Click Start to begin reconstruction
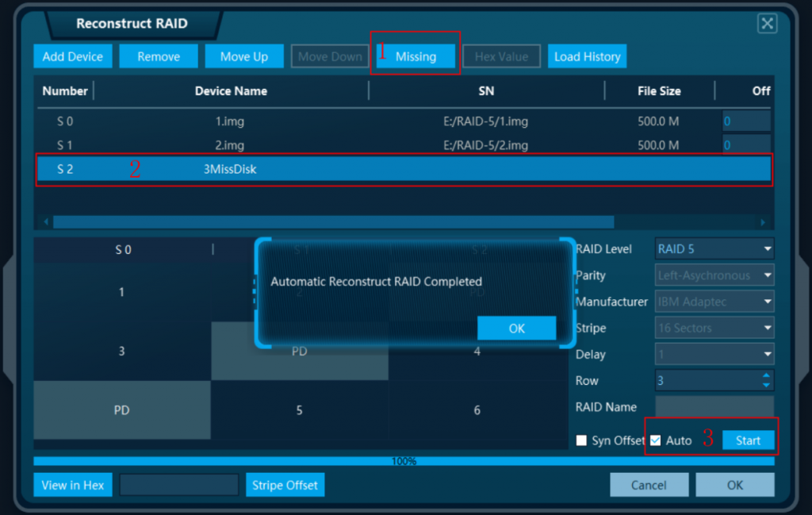The image size is (812, 515). coord(749,440)
